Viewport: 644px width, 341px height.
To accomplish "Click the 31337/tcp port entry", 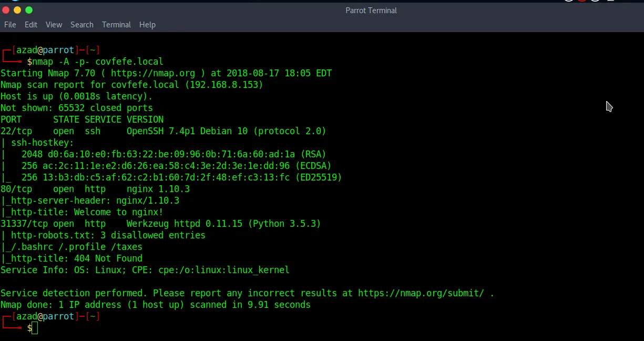I will tap(24, 224).
